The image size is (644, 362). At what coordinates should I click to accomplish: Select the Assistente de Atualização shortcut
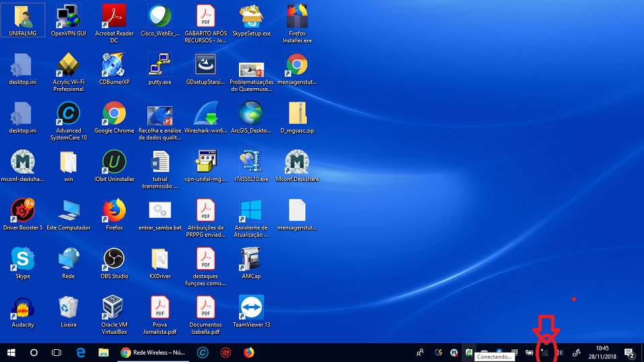point(252,217)
